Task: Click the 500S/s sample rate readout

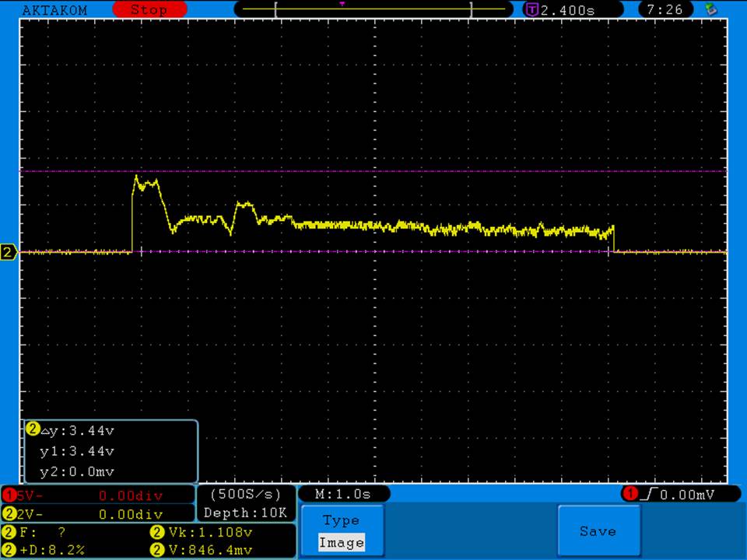Action: click(x=246, y=494)
